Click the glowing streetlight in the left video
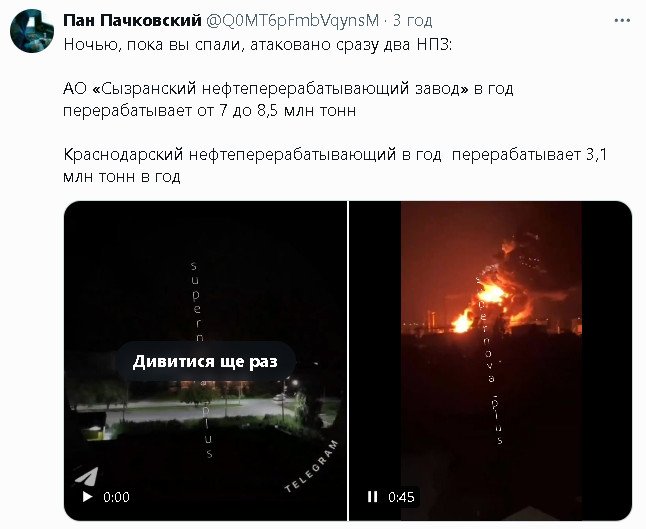Image resolution: width=646 pixels, height=529 pixels. [x=295, y=383]
